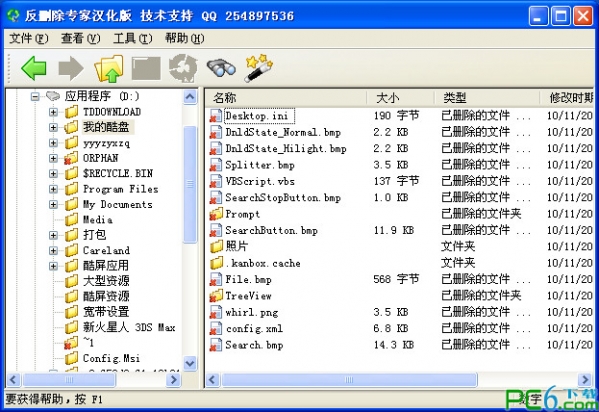
Task: Click the gray square toolbar button
Action: point(146,68)
